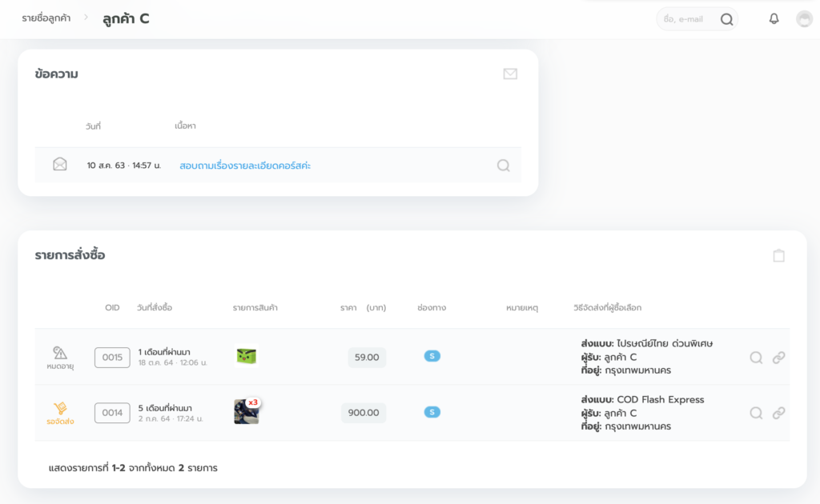Click the หมดอายุ status icon

pos(60,353)
